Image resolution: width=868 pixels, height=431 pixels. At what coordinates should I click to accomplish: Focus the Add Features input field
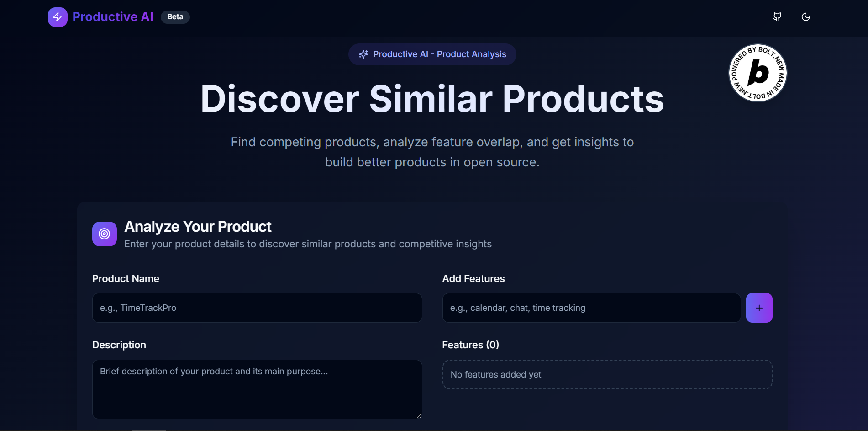coord(591,308)
